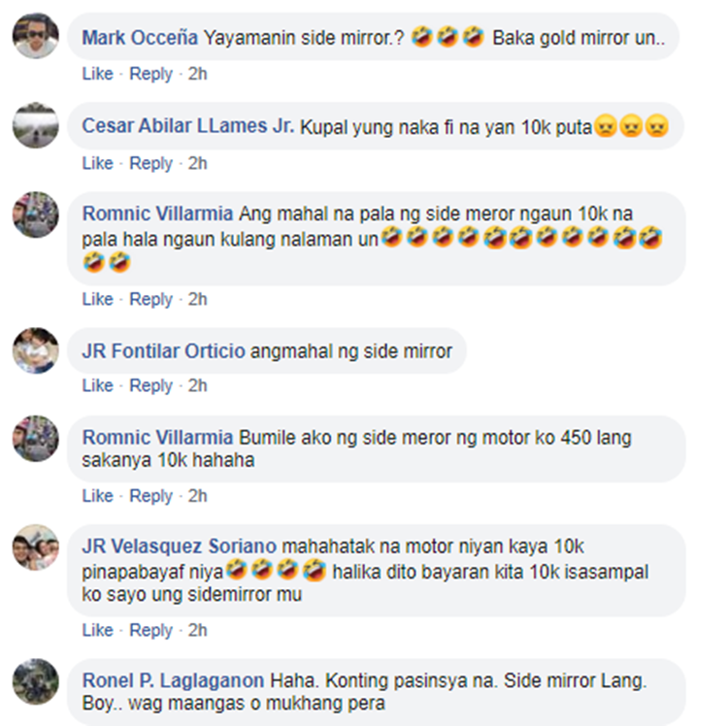This screenshot has width=728, height=726.
Task: Open Cesar Abilar LLames Jr.'s avatar
Action: click(x=36, y=125)
